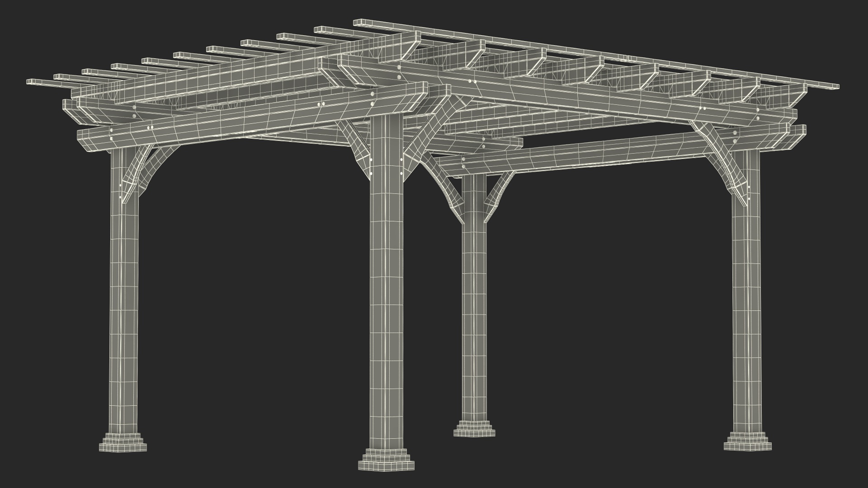Viewport: 868px width, 488px height.
Task: Select the left post's stepped base
Action: click(x=123, y=443)
